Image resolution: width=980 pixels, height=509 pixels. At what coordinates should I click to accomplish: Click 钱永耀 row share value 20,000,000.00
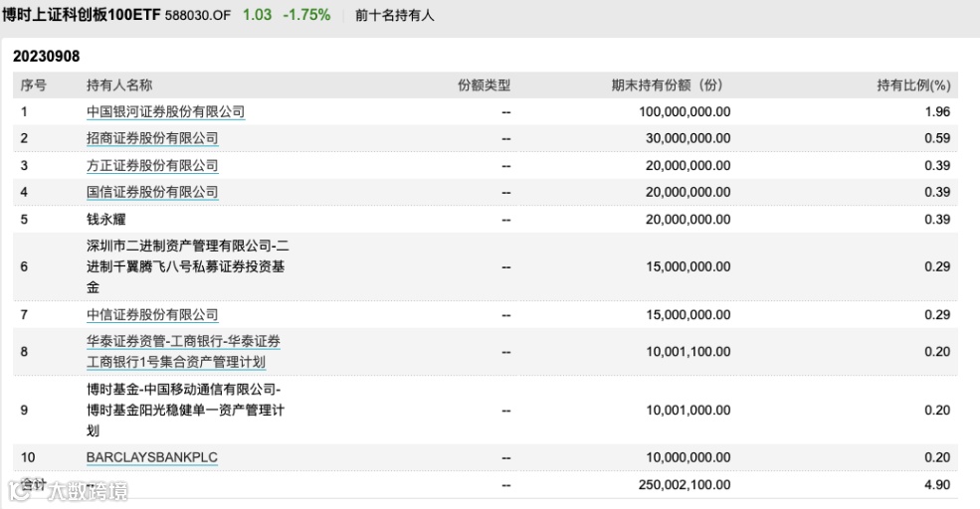click(688, 220)
